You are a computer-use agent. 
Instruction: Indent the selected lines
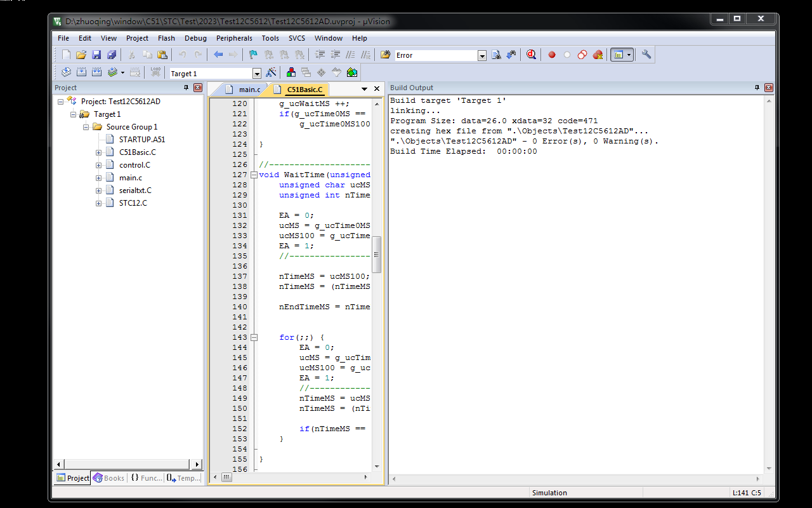(320, 55)
